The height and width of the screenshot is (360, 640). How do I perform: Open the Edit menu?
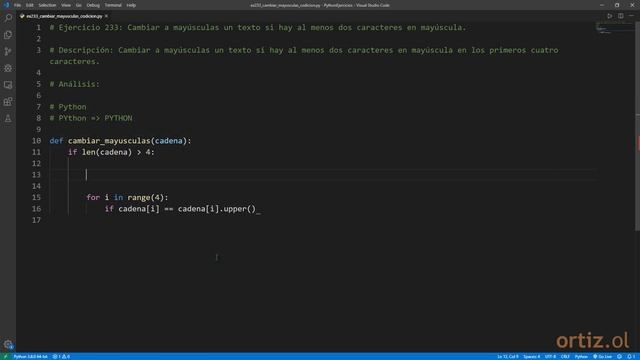(29, 5)
